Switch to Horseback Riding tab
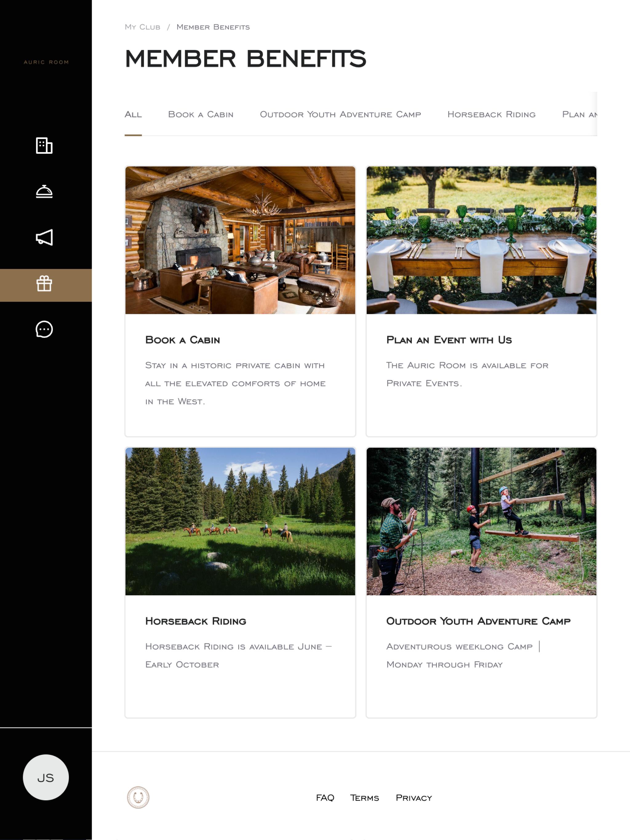 pos(491,114)
